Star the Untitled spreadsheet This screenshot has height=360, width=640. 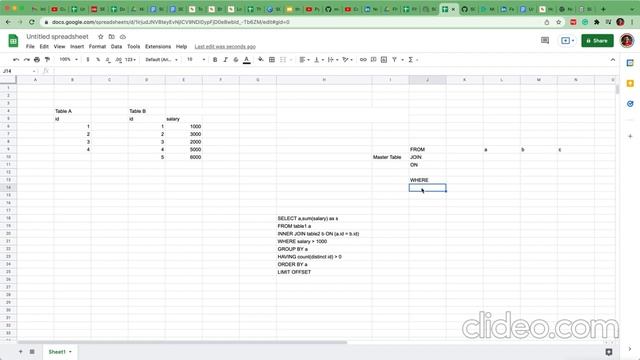100,37
